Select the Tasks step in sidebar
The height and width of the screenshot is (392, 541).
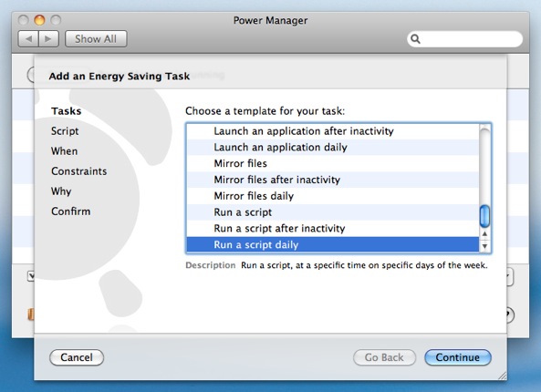pyautogui.click(x=67, y=111)
